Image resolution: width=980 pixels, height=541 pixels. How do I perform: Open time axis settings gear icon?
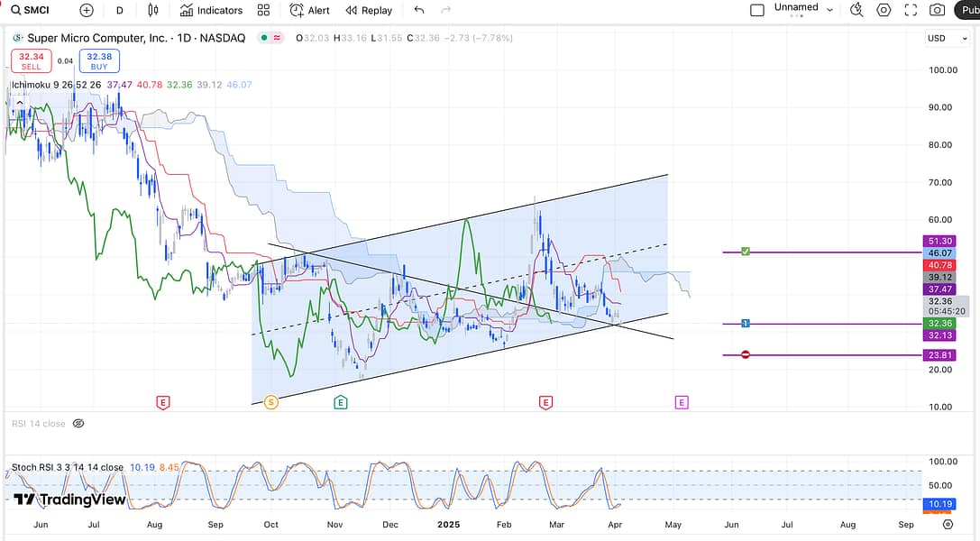(948, 524)
